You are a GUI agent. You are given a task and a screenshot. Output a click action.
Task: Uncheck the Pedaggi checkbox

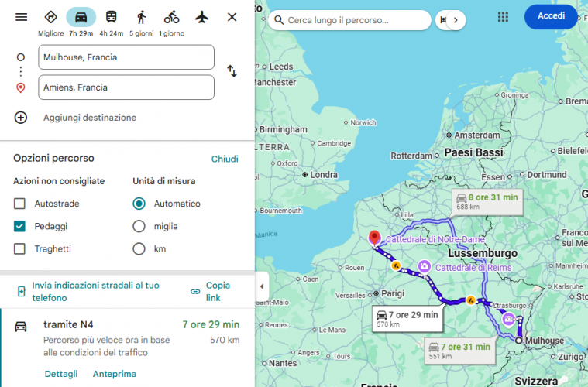click(19, 226)
